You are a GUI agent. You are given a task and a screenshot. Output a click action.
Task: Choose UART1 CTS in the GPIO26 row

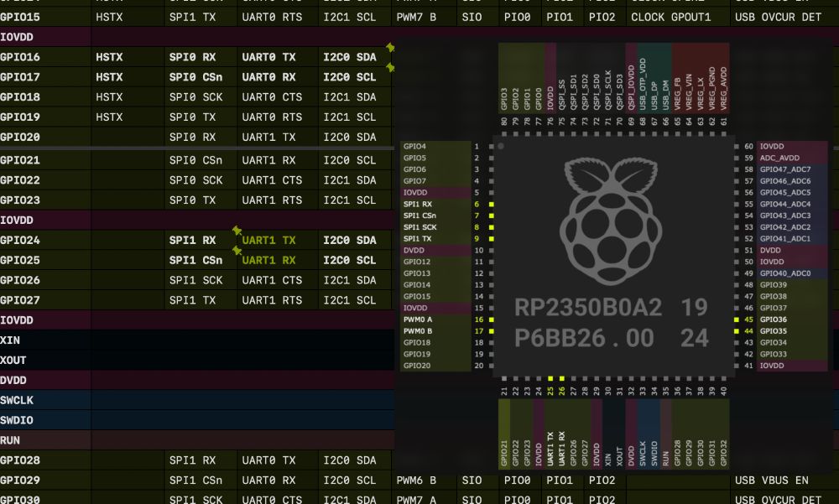point(272,280)
